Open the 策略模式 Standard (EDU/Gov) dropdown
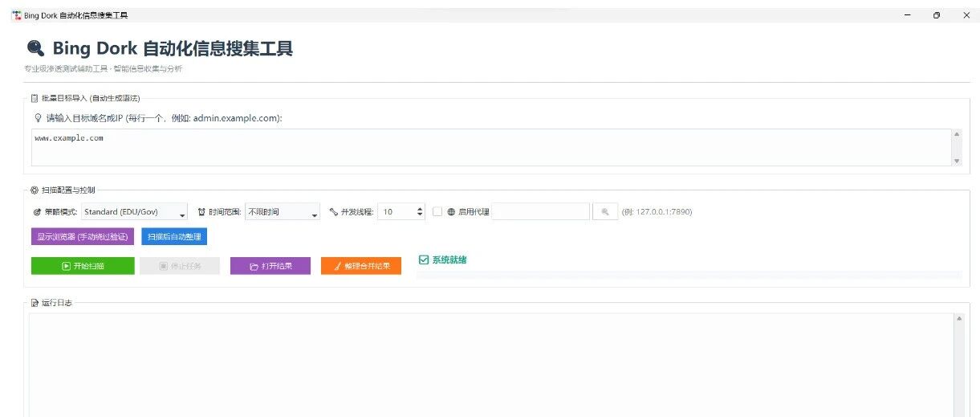 pos(134,212)
